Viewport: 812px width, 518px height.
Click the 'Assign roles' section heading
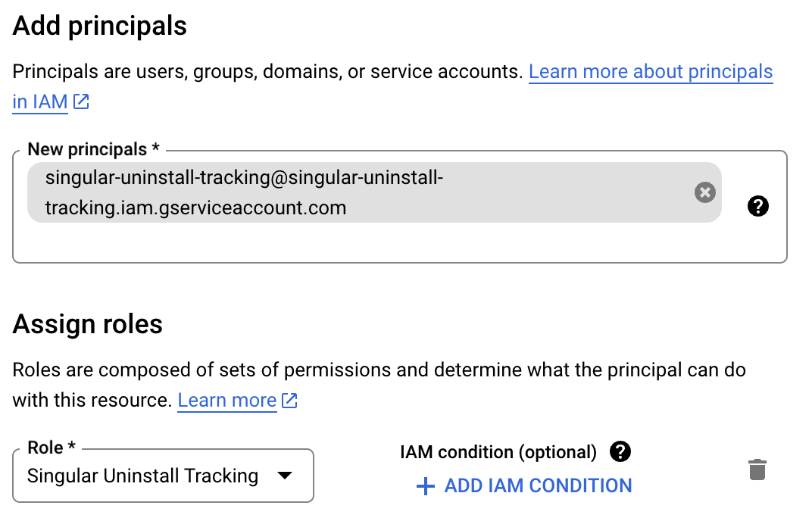click(x=88, y=324)
